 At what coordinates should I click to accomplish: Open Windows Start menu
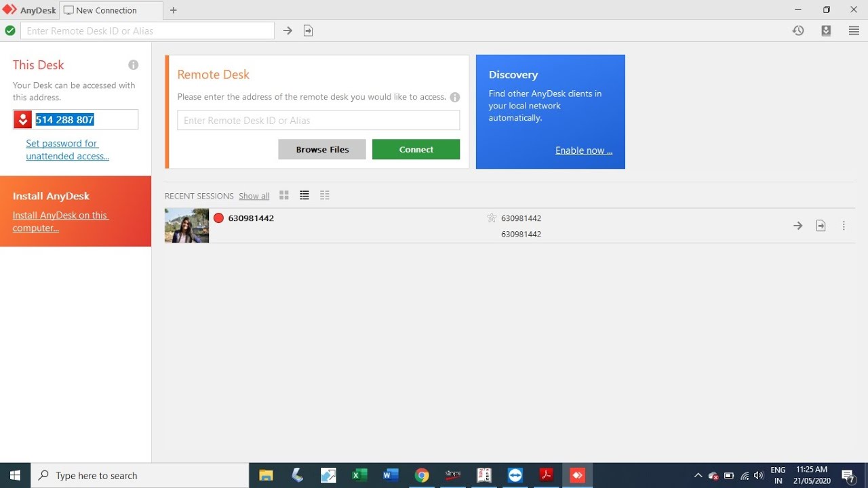point(16,475)
